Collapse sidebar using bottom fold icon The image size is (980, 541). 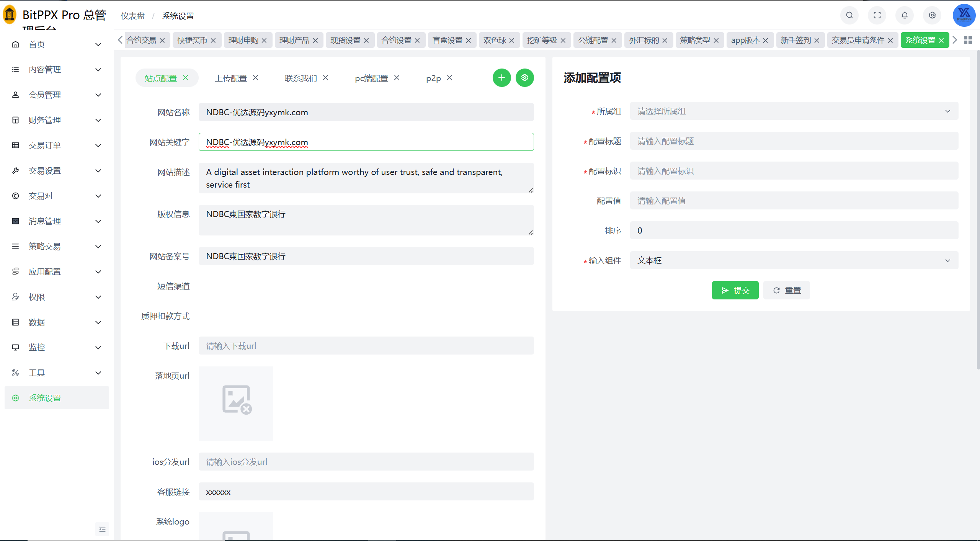point(102,529)
